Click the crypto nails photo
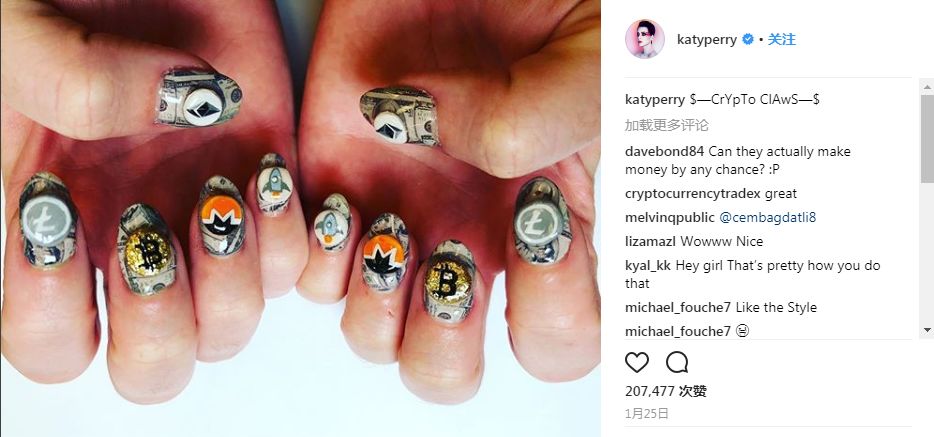The width and height of the screenshot is (934, 437). (300, 218)
